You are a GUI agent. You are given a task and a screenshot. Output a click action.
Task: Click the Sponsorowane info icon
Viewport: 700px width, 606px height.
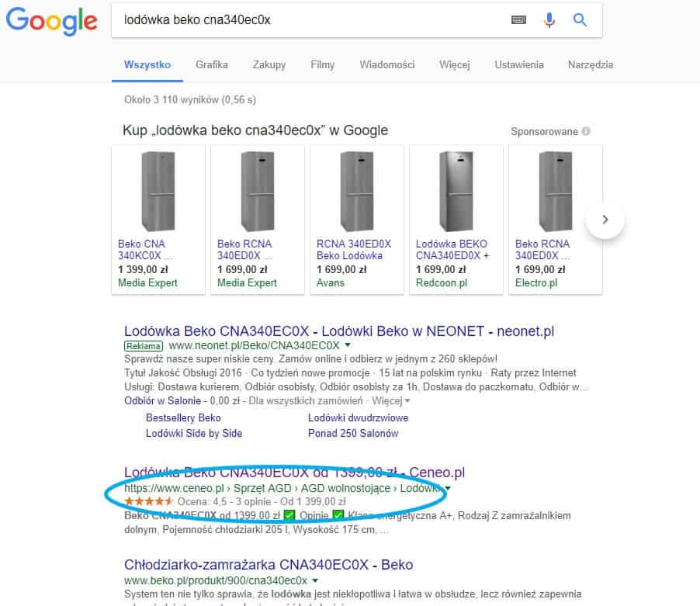tap(586, 131)
